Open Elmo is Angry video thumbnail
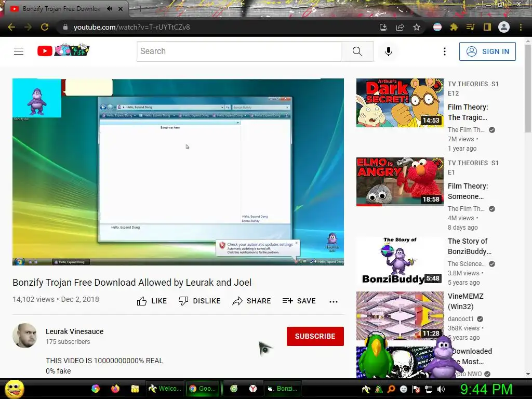This screenshot has height=399, width=532. point(400,181)
